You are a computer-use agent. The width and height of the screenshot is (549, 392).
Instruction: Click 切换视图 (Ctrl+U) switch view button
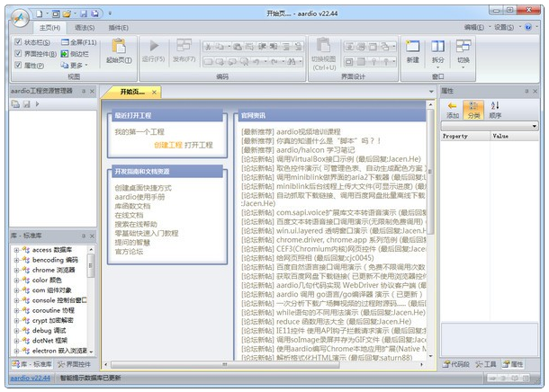coord(323,54)
